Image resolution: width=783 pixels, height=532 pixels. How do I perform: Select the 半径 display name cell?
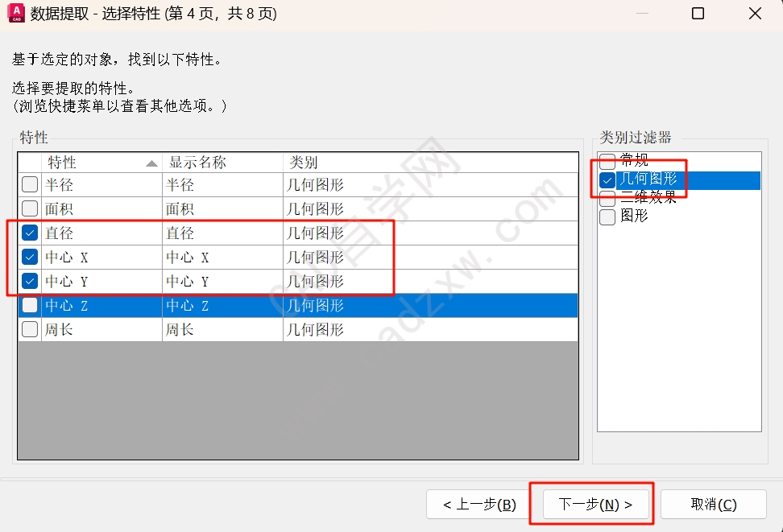(x=222, y=184)
